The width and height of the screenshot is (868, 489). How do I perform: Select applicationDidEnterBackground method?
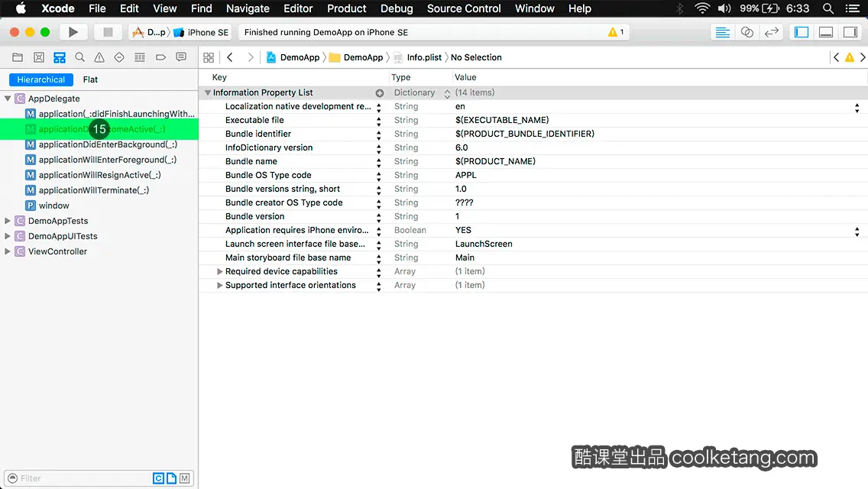[108, 144]
